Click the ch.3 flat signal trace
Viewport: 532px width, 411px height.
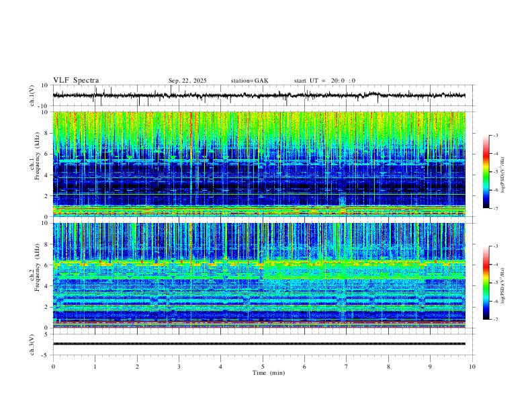coord(259,344)
